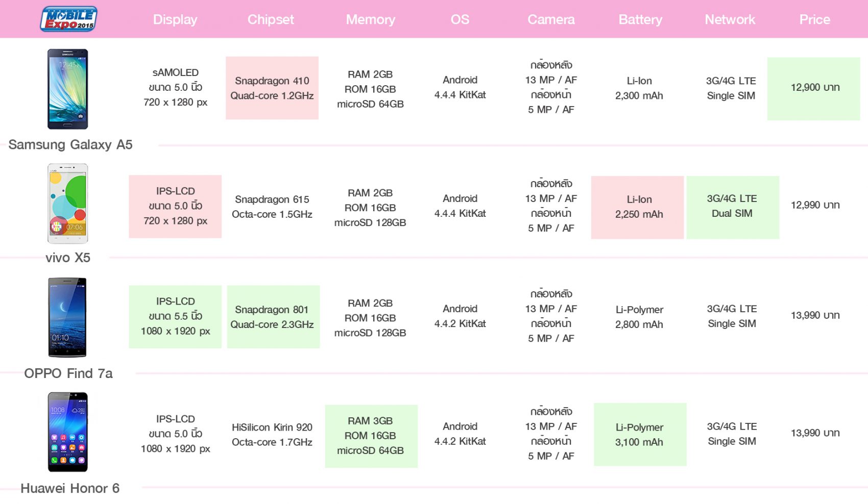Click the Huawei Honor 6 name label
The image size is (868, 504).
coord(70,488)
